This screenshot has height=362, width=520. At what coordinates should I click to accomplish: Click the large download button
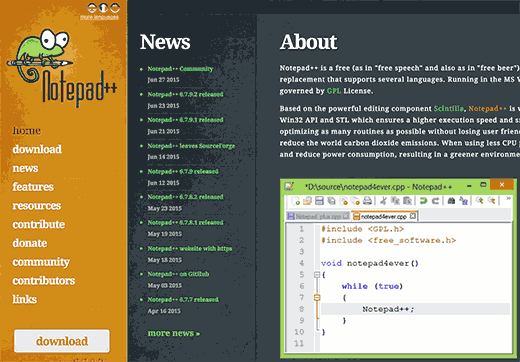62,341
